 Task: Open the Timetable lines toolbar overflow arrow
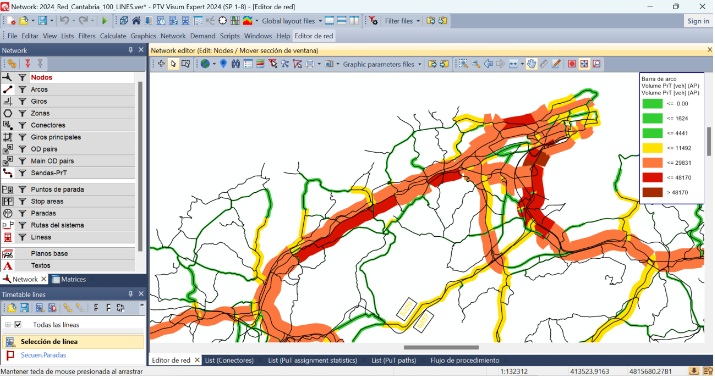coord(142,305)
